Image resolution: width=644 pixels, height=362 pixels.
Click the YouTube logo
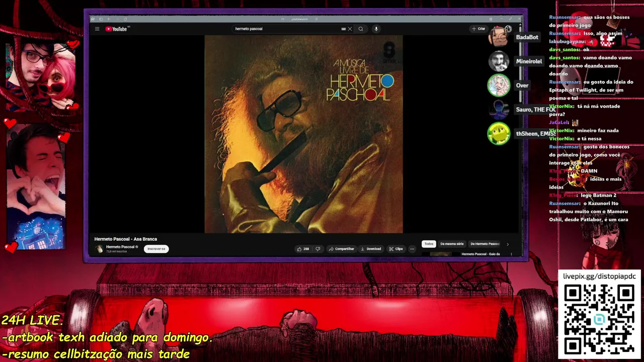pos(116,29)
